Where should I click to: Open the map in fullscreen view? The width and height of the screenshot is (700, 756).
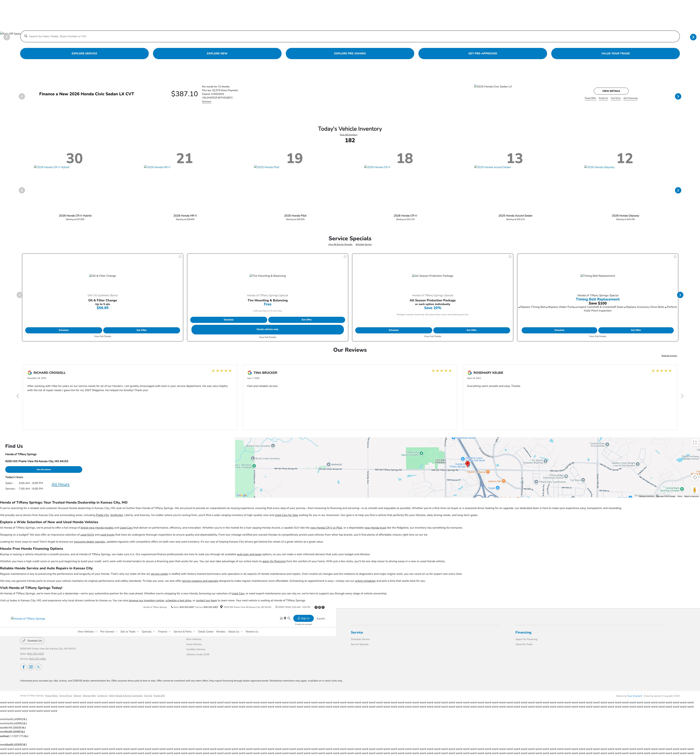(x=695, y=443)
